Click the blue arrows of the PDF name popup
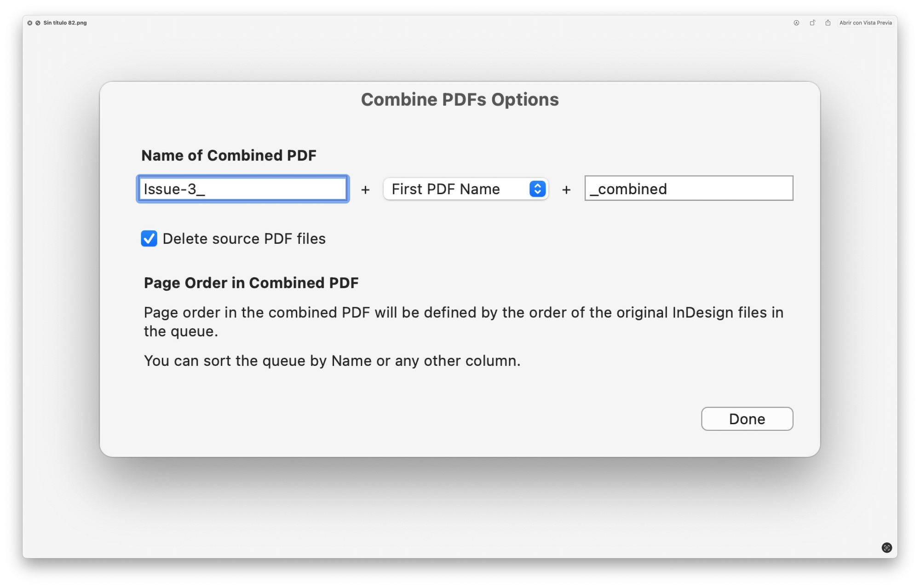 click(537, 189)
